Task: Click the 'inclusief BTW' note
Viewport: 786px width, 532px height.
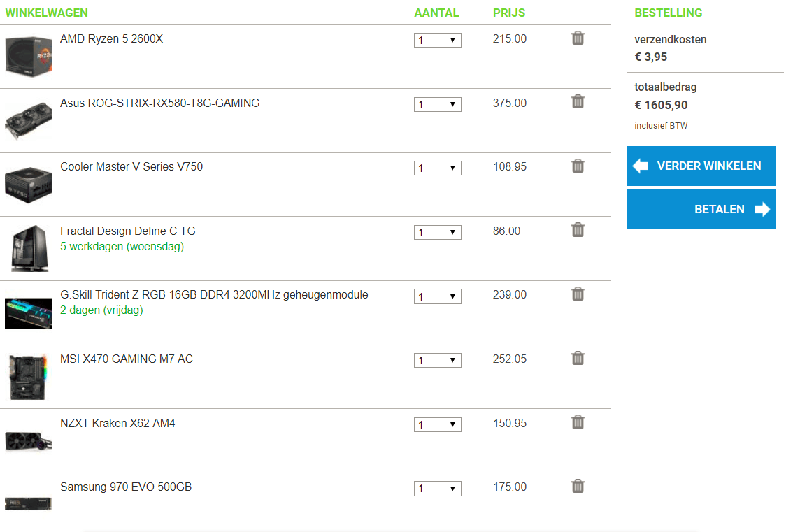Action: tap(661, 126)
